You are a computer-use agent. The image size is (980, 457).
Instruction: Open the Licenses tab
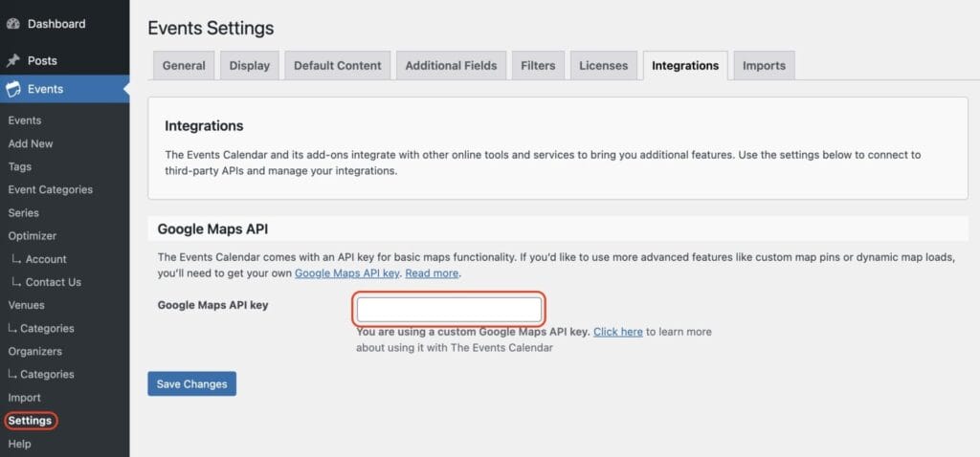604,66
